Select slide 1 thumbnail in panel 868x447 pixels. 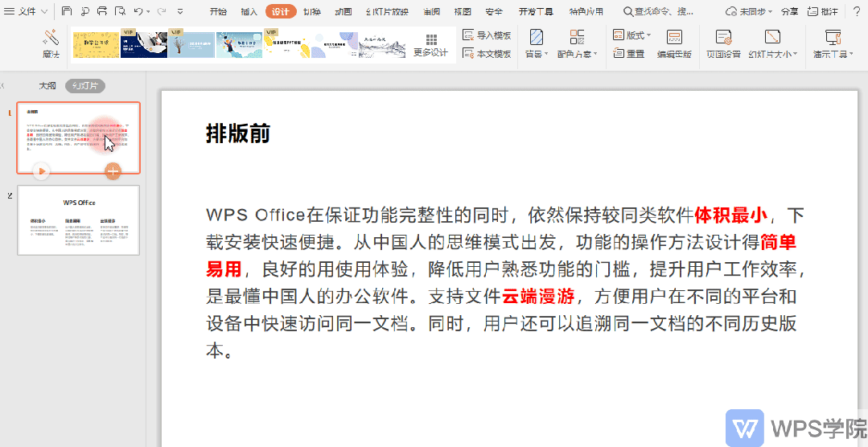(x=79, y=137)
